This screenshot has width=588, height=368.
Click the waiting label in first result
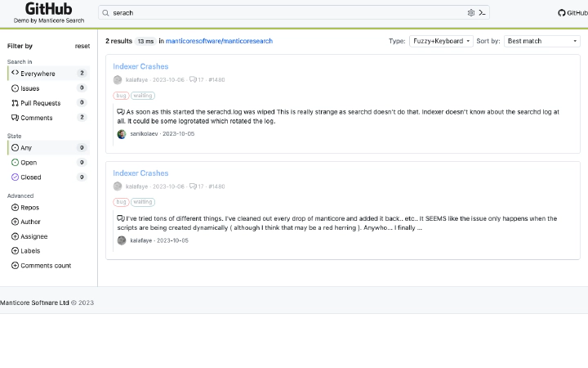click(143, 96)
